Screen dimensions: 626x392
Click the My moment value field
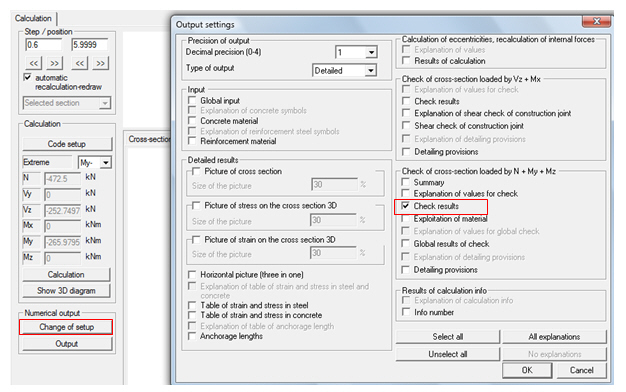click(x=62, y=242)
